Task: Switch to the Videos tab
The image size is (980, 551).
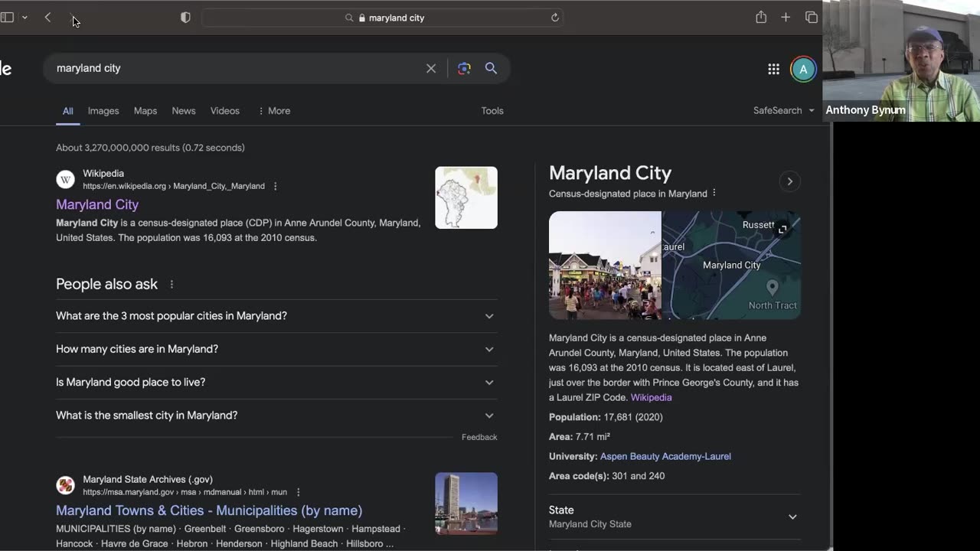Action: pos(225,111)
